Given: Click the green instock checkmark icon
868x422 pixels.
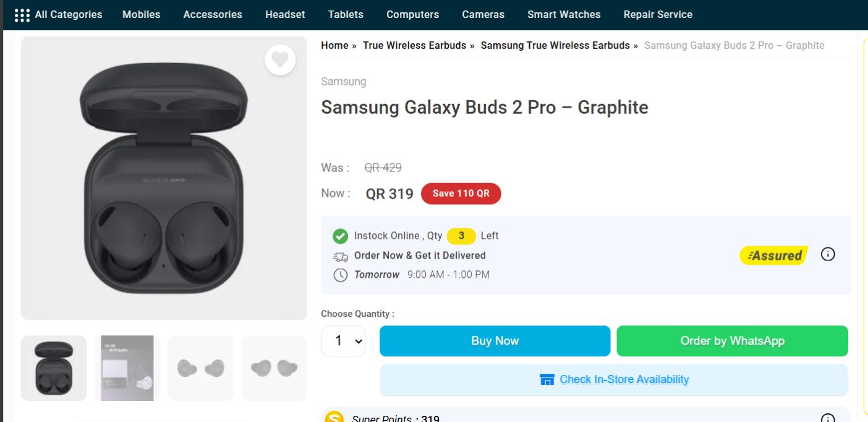Looking at the screenshot, I should click(x=341, y=235).
